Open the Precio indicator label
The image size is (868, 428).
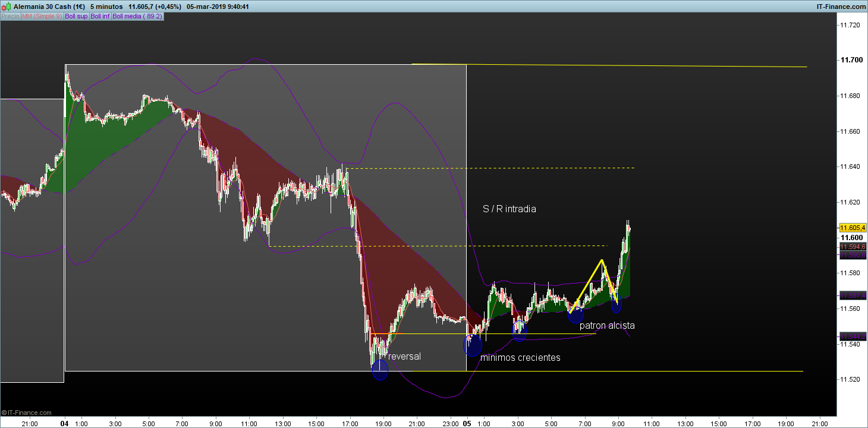pos(10,16)
